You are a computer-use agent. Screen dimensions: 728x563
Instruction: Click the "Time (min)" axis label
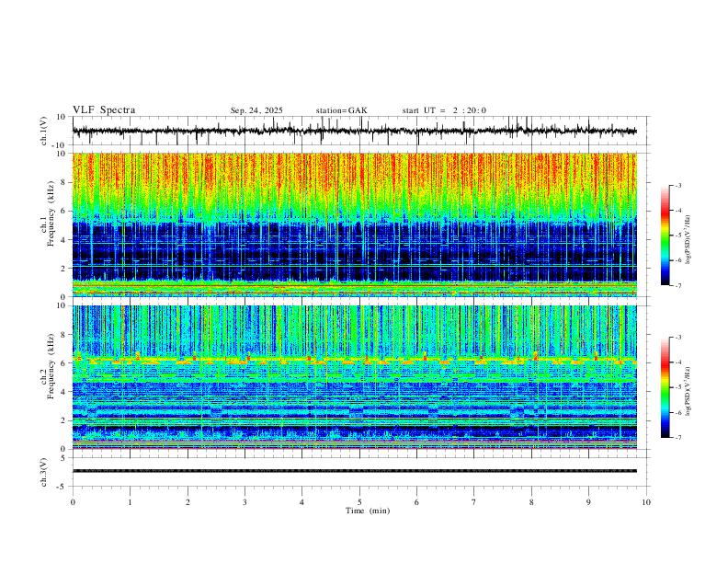(x=368, y=511)
